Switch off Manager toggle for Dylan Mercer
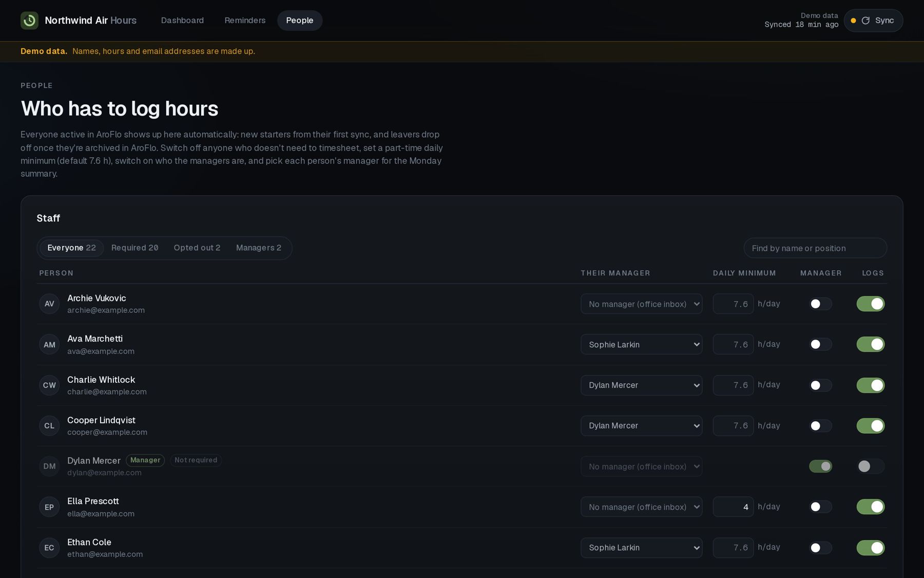This screenshot has height=578, width=924. click(820, 467)
